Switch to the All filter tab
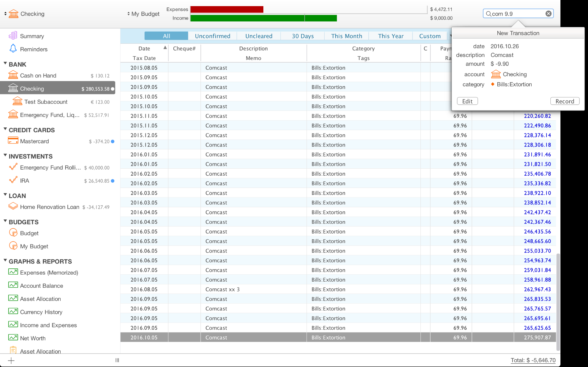The image size is (588, 367). [166, 36]
